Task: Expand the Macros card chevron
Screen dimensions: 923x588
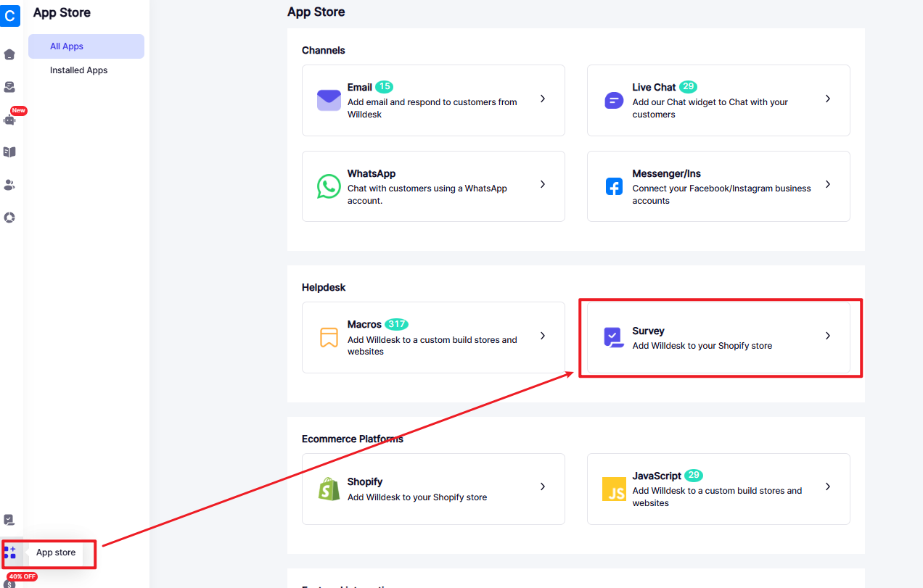Action: pos(543,336)
